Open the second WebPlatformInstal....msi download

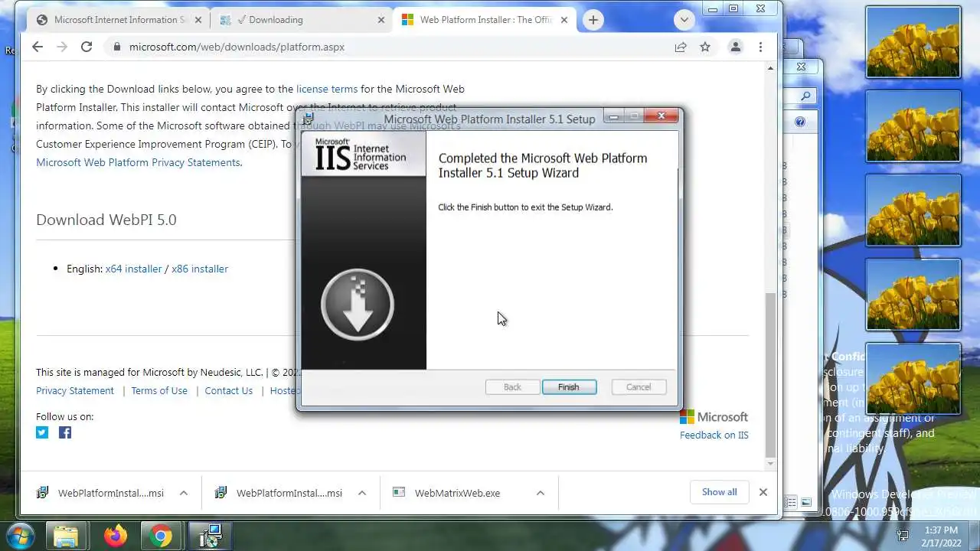pos(279,493)
